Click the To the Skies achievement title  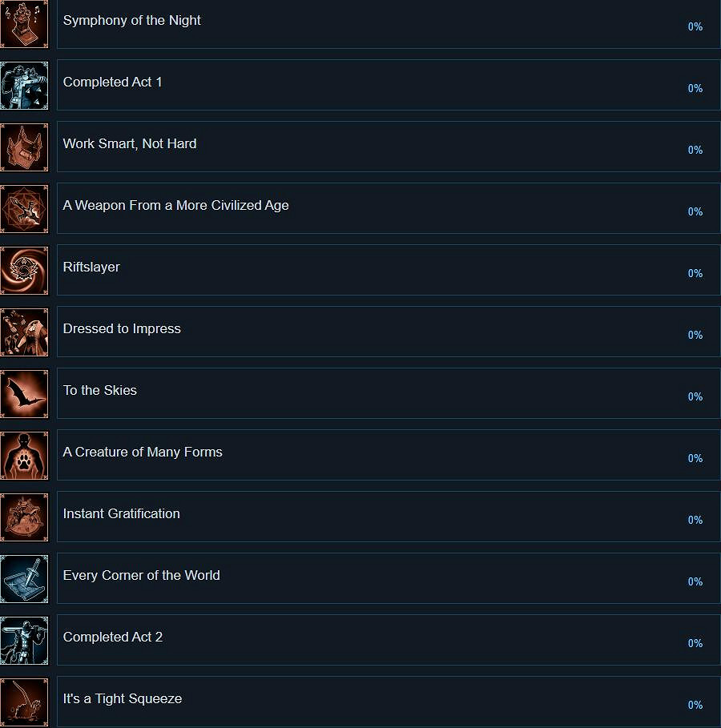[x=100, y=390]
